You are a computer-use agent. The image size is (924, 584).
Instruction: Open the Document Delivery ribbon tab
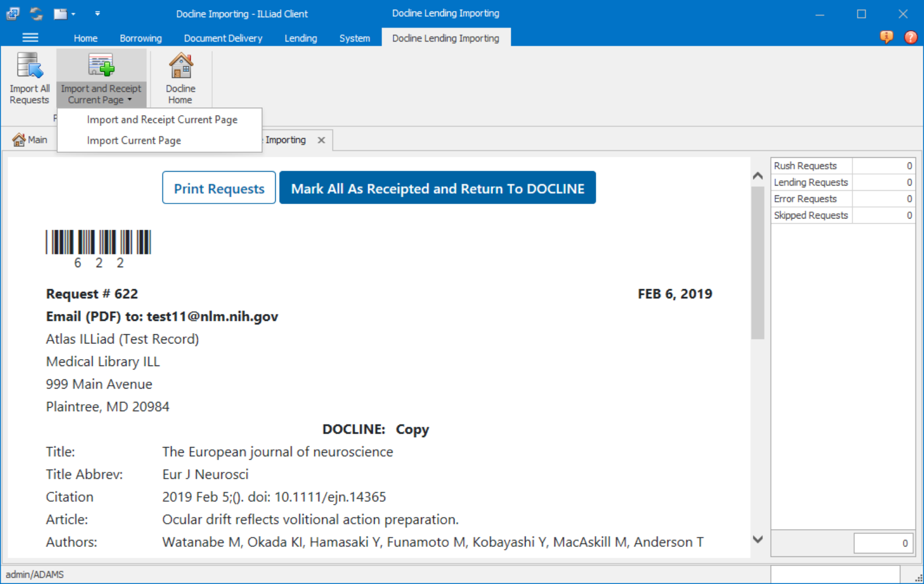pos(223,38)
